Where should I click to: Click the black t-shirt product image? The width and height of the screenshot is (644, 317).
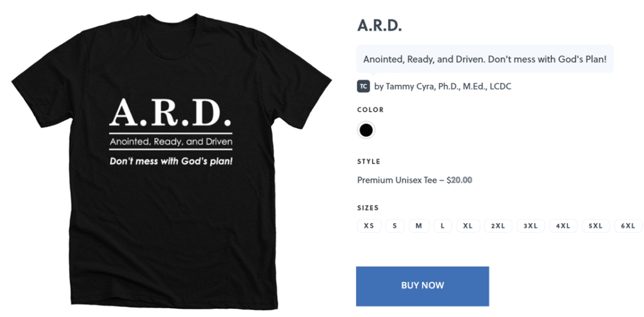point(172,161)
